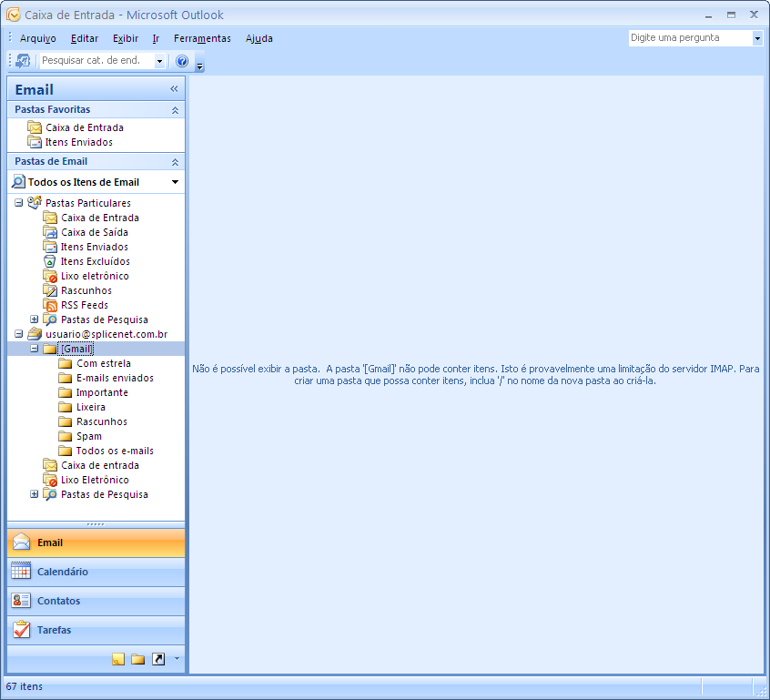Open the Shortcuts icon in the navigation bar
770x700 pixels.
(x=158, y=659)
